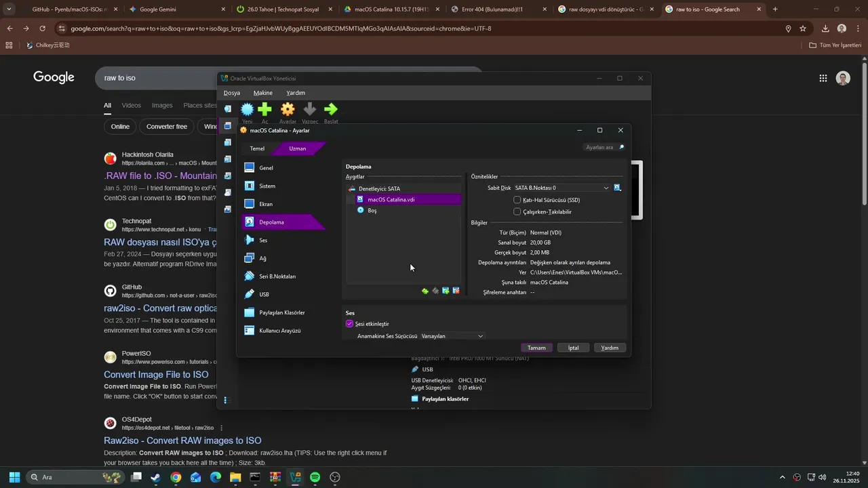The image size is (868, 488).
Task: Switch to the Temel settings tab
Action: tap(258, 148)
